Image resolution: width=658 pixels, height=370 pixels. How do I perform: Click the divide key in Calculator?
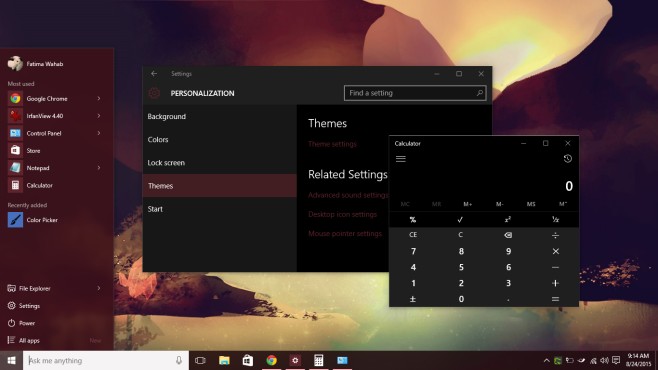click(x=555, y=235)
